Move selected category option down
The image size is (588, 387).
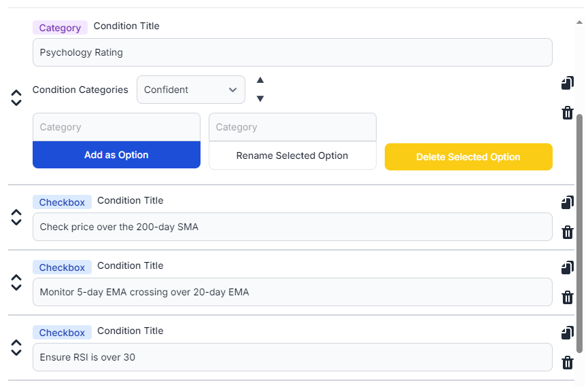click(x=260, y=99)
